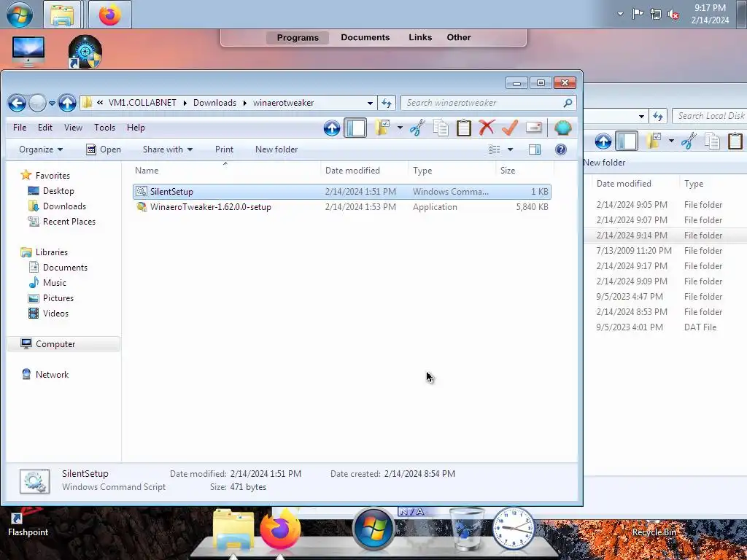Click the Windows Start orb
This screenshot has width=747, height=560.
click(20, 14)
